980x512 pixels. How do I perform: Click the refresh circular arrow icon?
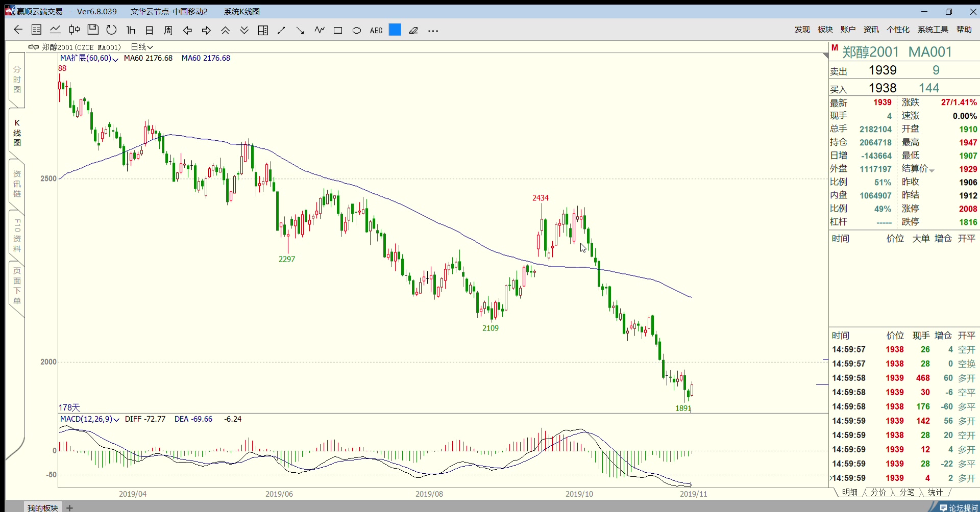111,30
